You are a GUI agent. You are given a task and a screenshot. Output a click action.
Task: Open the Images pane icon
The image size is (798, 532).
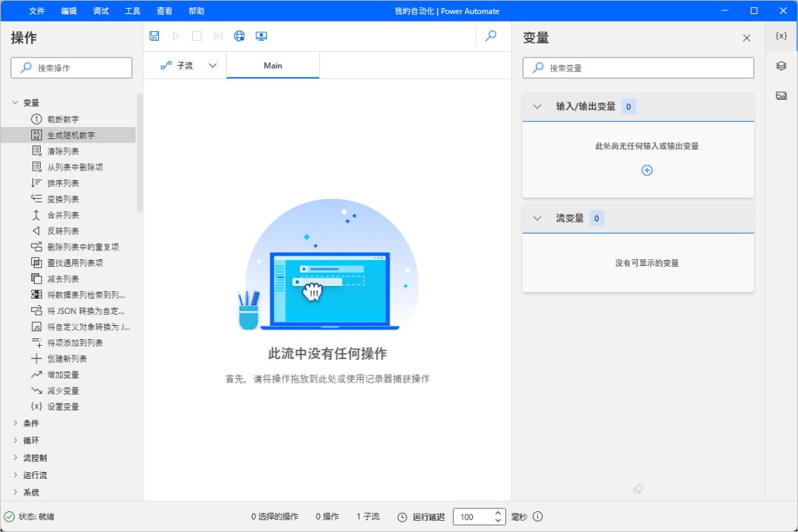click(x=781, y=96)
